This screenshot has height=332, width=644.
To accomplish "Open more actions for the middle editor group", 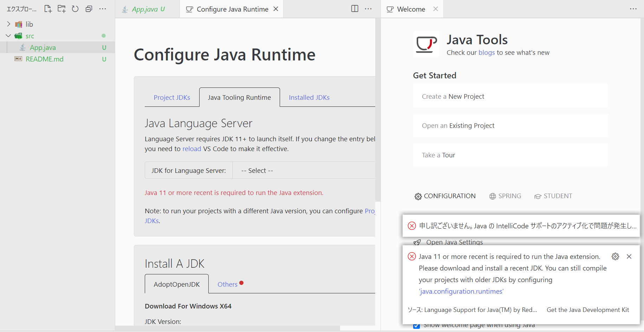I will [x=368, y=9].
